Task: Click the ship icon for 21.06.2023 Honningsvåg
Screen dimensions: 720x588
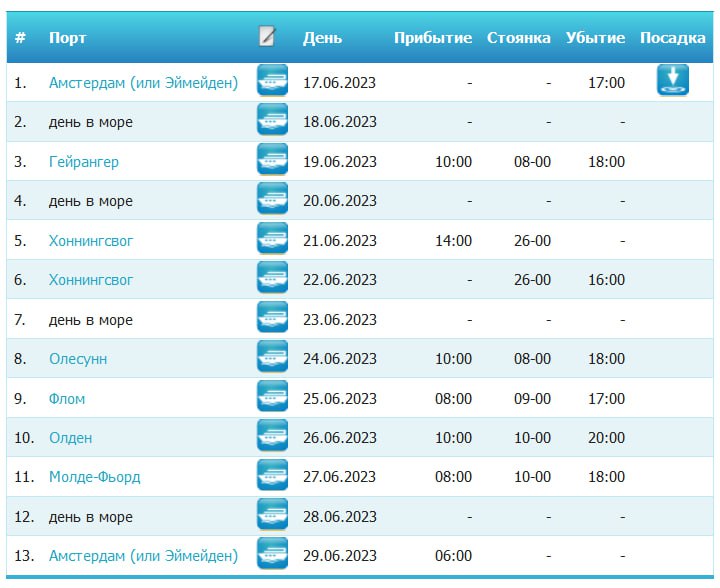Action: (272, 240)
